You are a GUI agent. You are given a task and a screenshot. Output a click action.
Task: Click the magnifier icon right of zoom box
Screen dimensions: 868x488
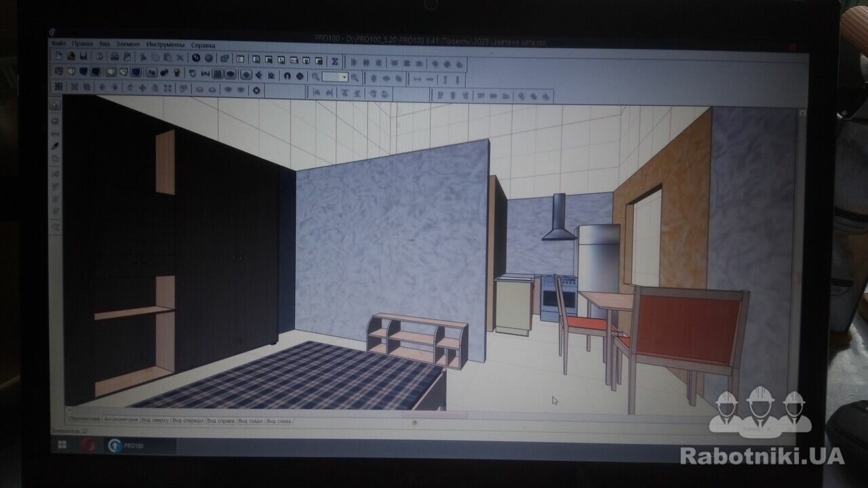354,78
